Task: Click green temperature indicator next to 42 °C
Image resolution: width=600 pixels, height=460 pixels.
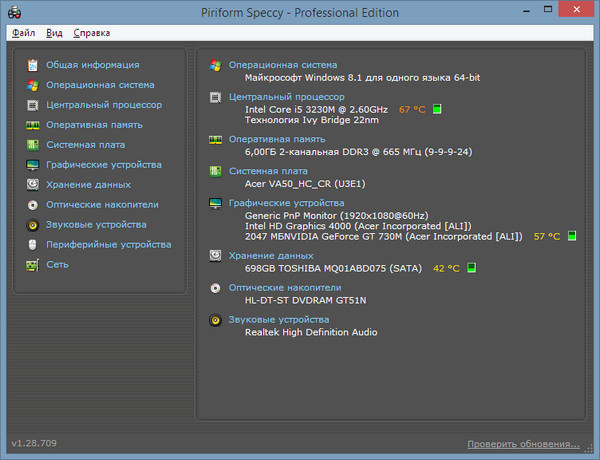Action: click(471, 267)
